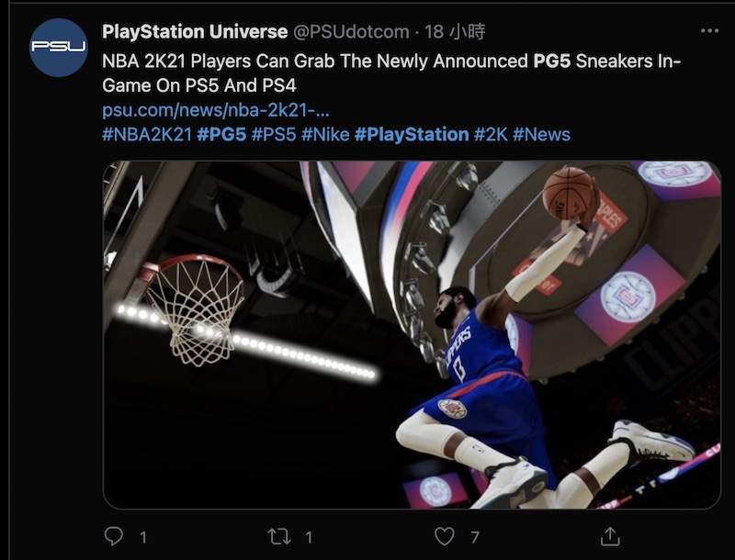Open the three-dot more options menu

[x=709, y=31]
